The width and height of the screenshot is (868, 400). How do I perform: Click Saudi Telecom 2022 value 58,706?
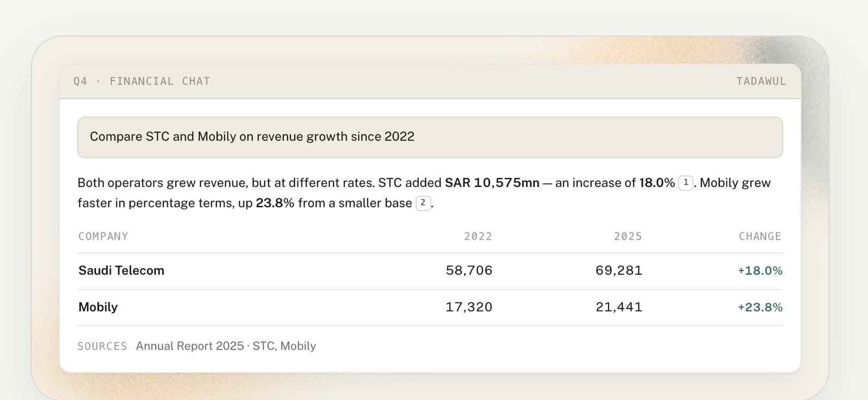click(x=469, y=270)
